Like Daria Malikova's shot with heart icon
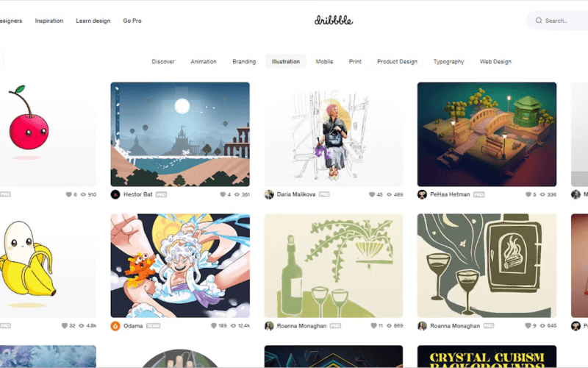This screenshot has height=368, width=588. [x=372, y=194]
